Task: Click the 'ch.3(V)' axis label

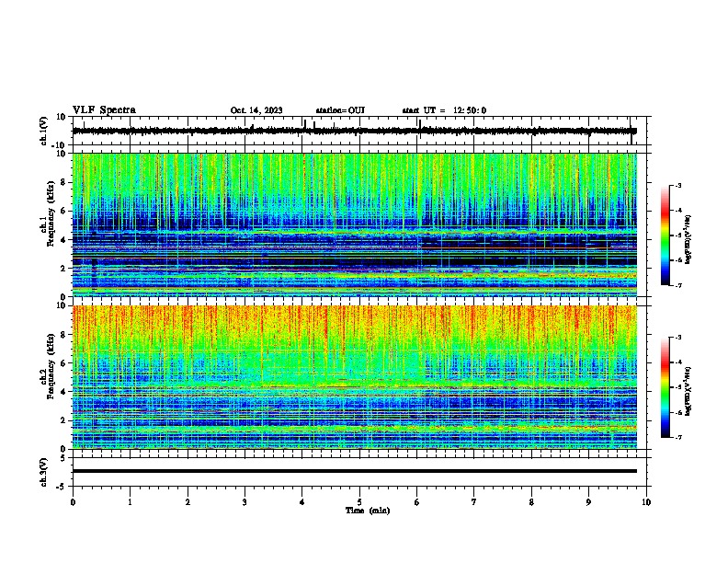Action: 44,472
